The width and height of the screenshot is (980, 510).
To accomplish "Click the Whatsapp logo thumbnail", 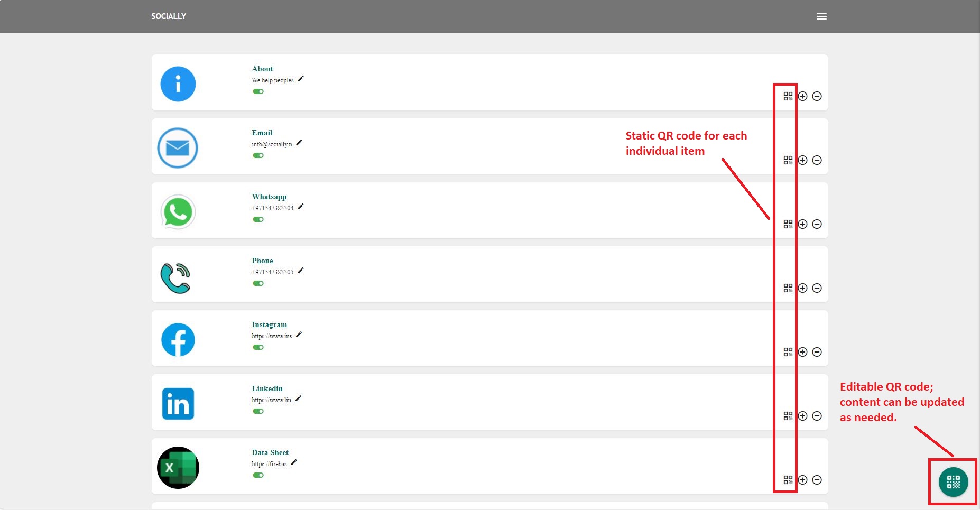I will (178, 212).
